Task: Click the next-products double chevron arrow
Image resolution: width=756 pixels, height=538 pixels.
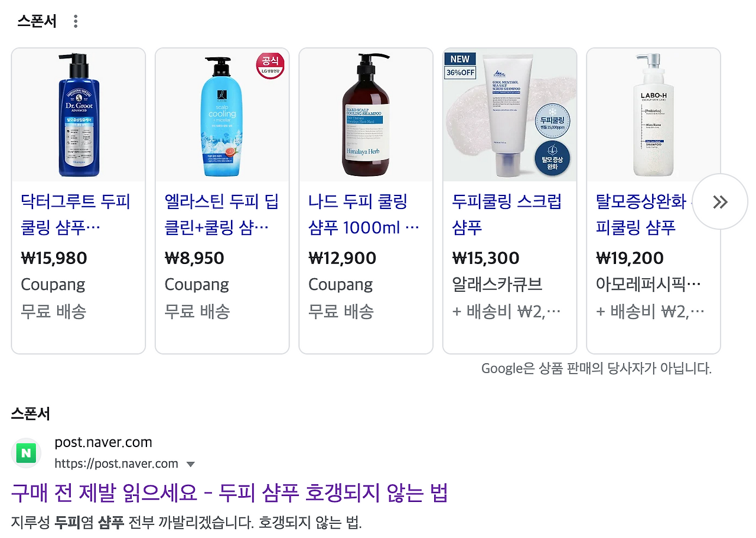Action: coord(720,202)
